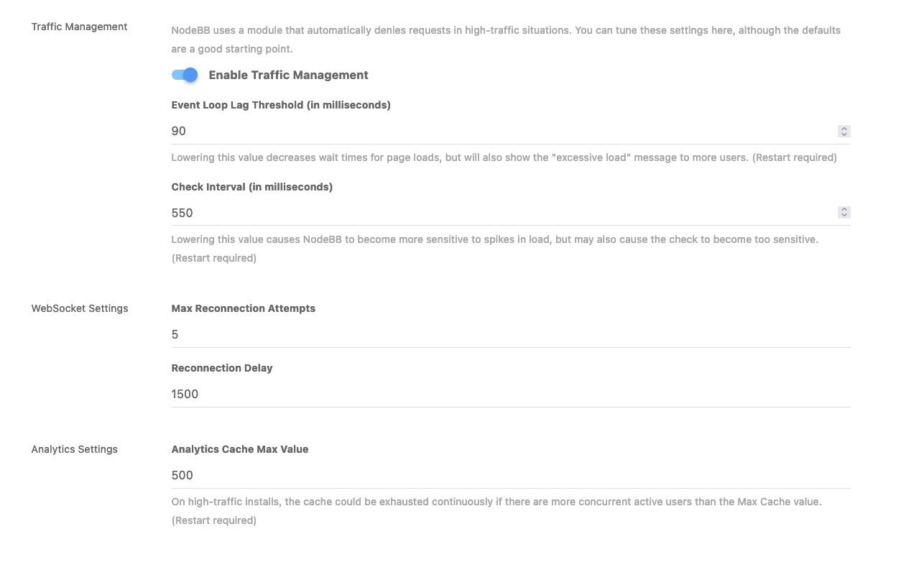The height and width of the screenshot is (562, 924).
Task: Toggle the Enable Traffic Management switch
Action: click(185, 75)
